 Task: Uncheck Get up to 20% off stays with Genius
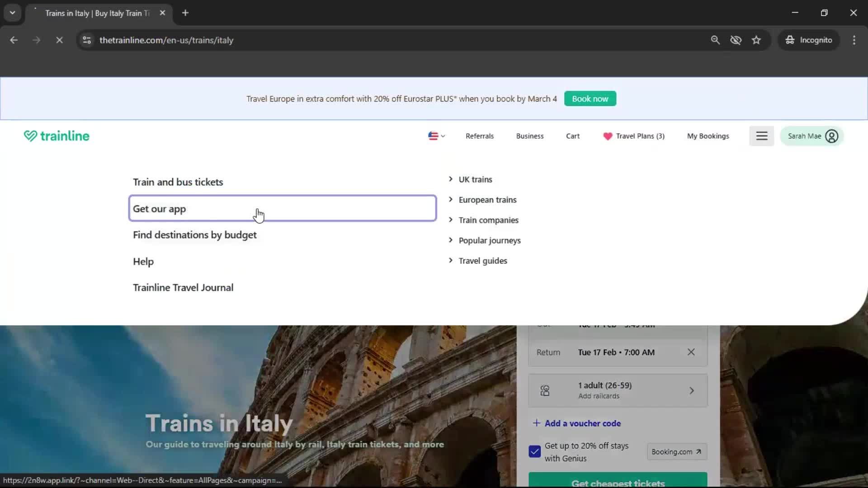(x=534, y=451)
